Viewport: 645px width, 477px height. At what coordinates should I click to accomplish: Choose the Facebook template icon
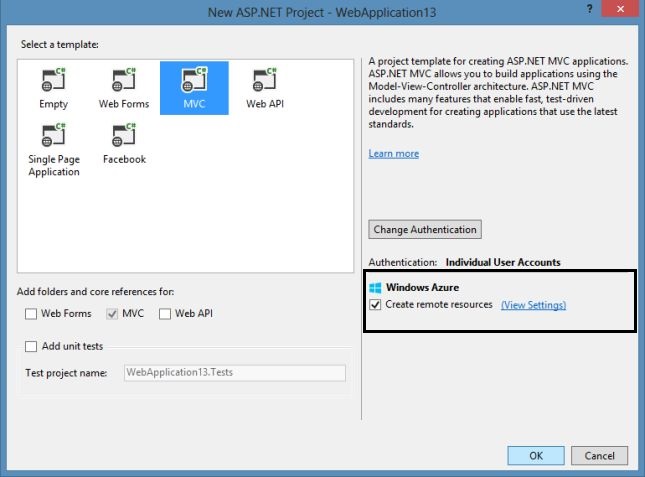[124, 135]
